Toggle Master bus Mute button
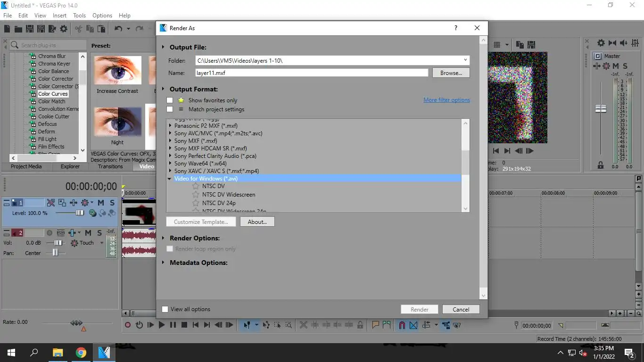 coord(616,66)
